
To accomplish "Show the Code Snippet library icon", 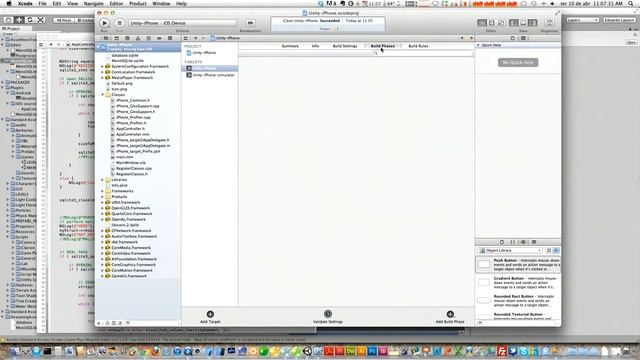I will 513,242.
